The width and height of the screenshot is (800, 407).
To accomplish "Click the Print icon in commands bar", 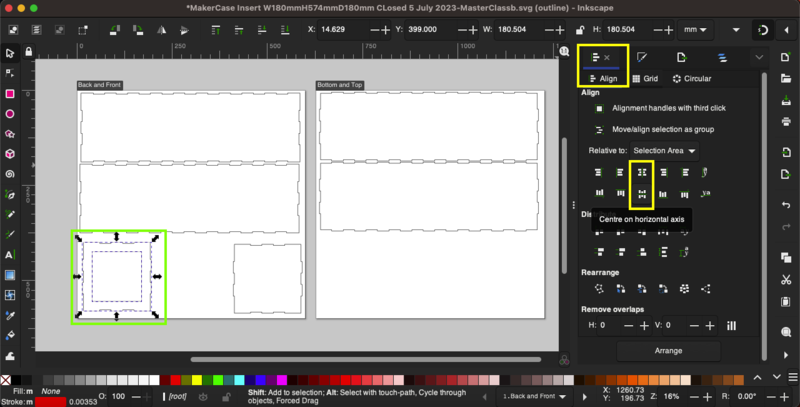I will click(786, 121).
